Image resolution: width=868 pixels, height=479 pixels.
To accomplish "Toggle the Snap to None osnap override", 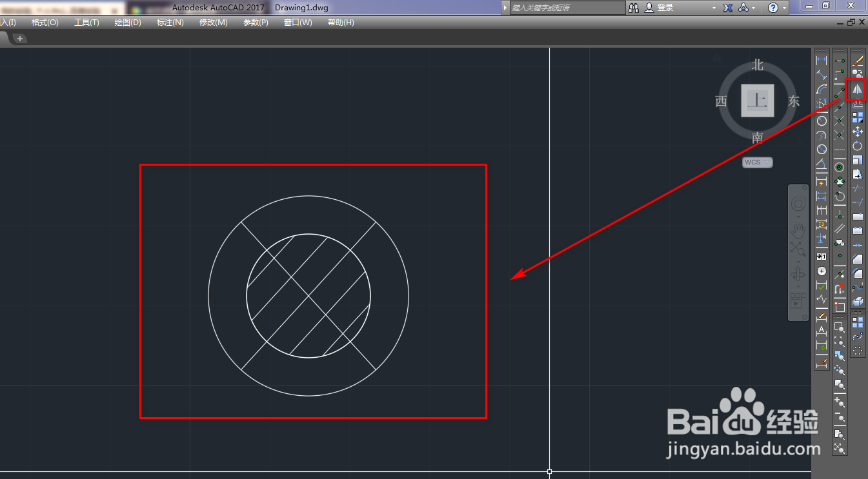I will pos(839,288).
